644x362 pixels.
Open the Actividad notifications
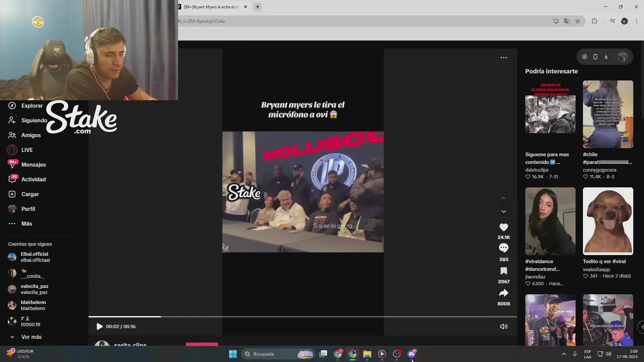click(x=33, y=179)
